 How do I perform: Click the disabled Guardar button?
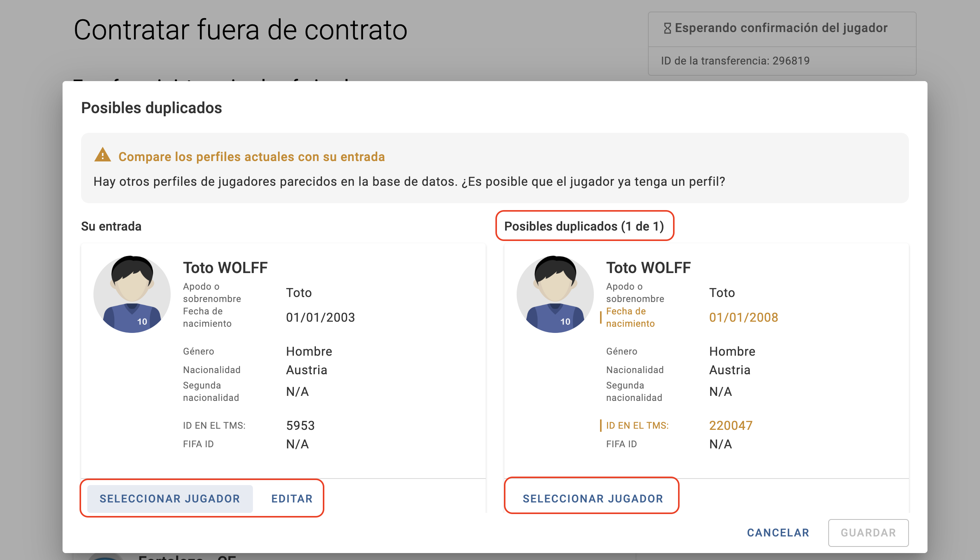pyautogui.click(x=868, y=533)
